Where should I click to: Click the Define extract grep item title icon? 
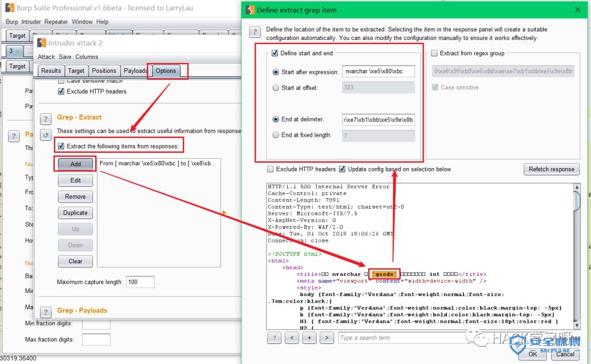(250, 10)
